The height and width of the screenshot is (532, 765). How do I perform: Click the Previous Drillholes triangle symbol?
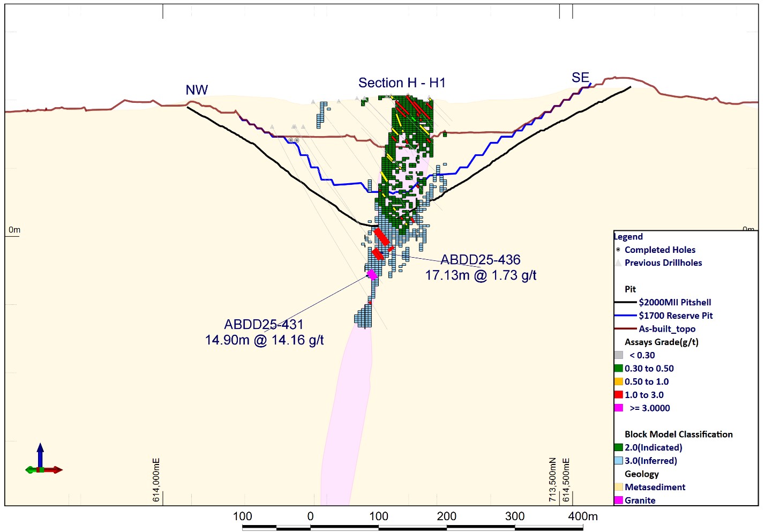click(618, 263)
